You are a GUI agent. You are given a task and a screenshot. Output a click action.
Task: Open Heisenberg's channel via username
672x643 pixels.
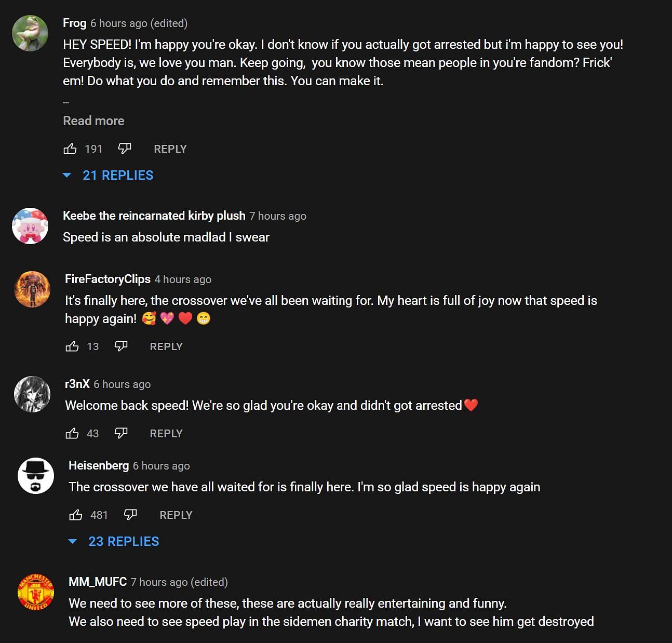[99, 465]
